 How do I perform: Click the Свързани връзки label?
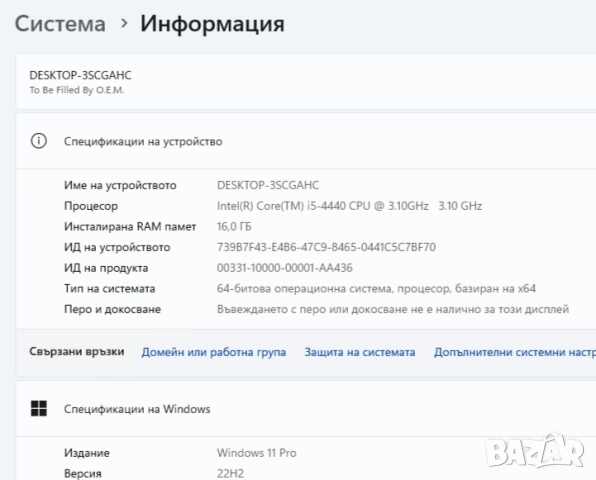point(77,352)
